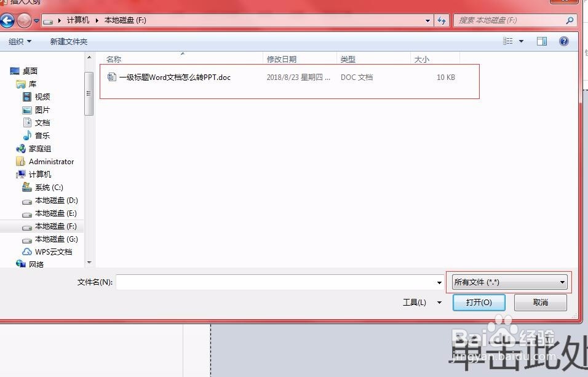This screenshot has height=377, width=588.
Task: Click the WPS cloud icon
Action: click(27, 252)
